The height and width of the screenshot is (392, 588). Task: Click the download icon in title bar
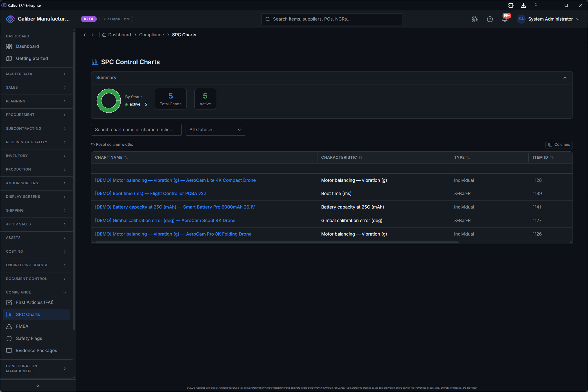(x=523, y=5)
